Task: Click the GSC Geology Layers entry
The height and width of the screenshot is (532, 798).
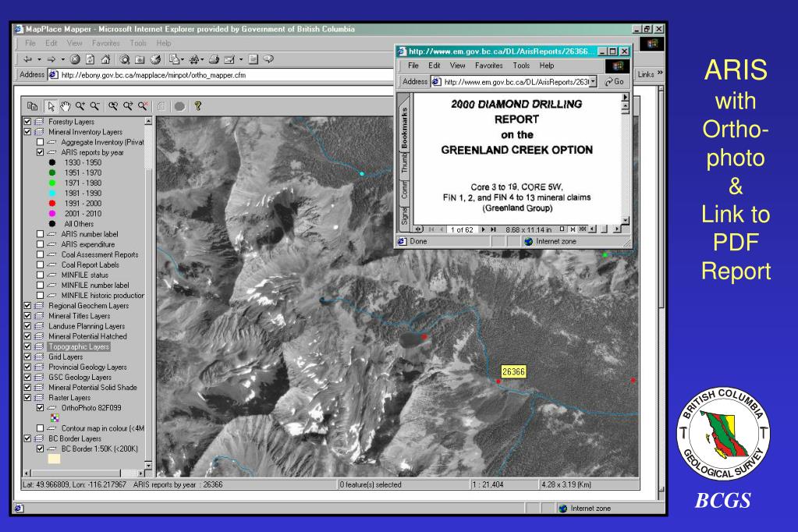Action: [x=80, y=378]
